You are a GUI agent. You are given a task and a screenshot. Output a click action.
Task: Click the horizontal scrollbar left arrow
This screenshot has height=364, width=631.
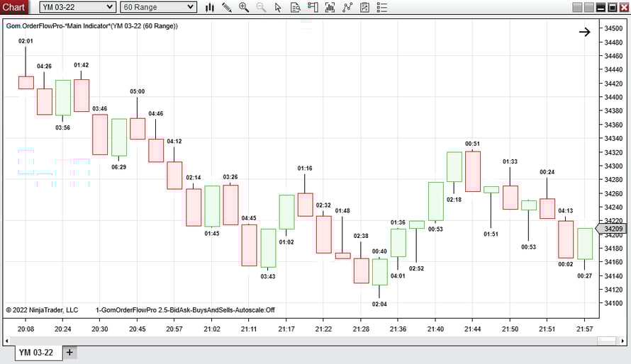tap(7, 341)
